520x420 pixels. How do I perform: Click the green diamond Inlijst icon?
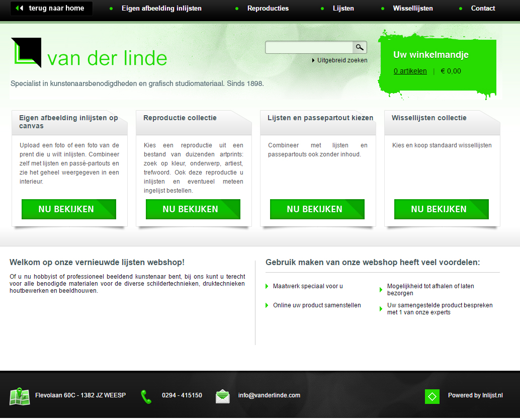[432, 396]
